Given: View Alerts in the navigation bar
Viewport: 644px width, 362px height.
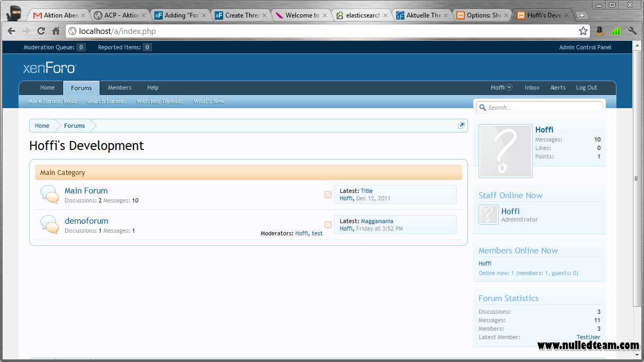Looking at the screenshot, I should 558,88.
